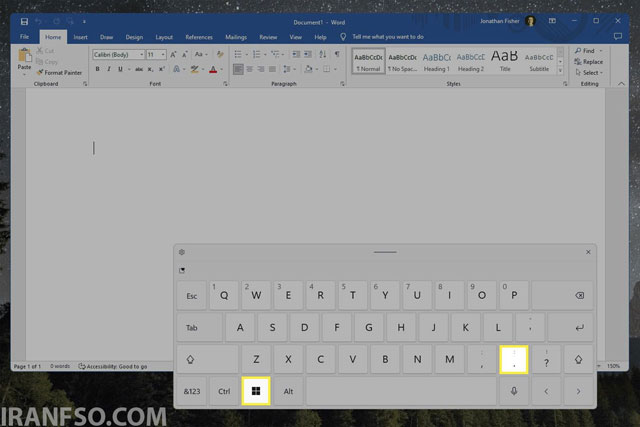Tap the space bar key

pos(401,391)
